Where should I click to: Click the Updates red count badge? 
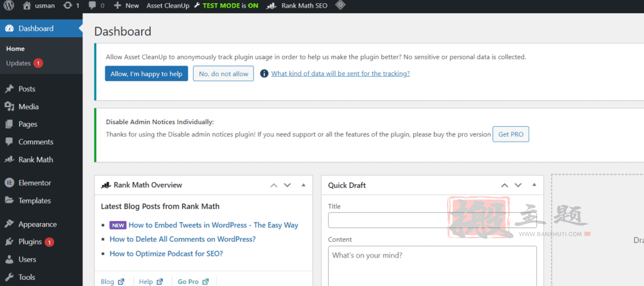(38, 64)
